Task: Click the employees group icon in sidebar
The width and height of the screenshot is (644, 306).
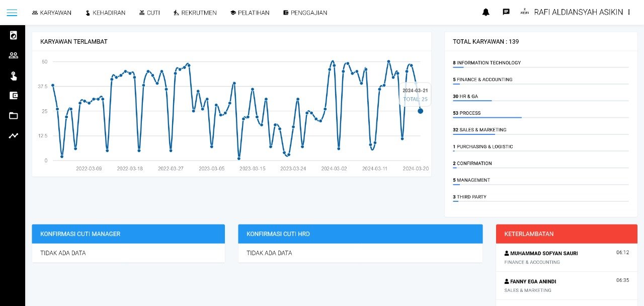Action: [13, 55]
